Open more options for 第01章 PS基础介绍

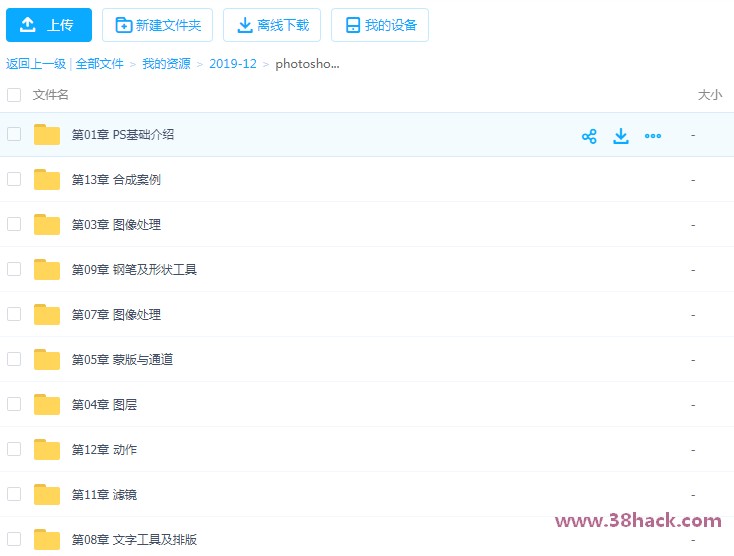tap(653, 136)
